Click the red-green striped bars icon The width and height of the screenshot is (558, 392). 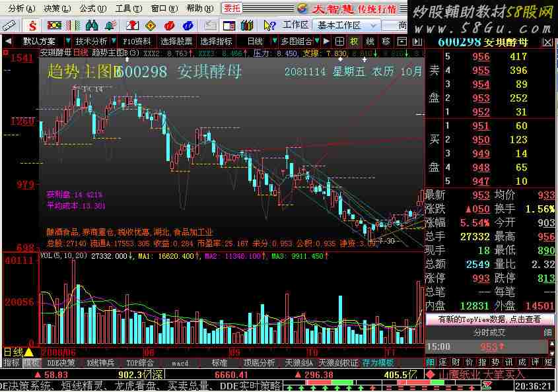click(73, 26)
